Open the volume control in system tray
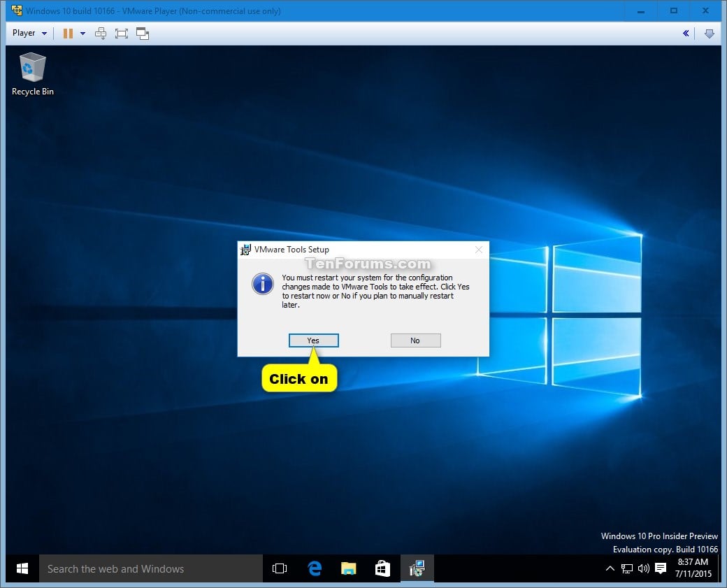The image size is (727, 588). coord(644,568)
